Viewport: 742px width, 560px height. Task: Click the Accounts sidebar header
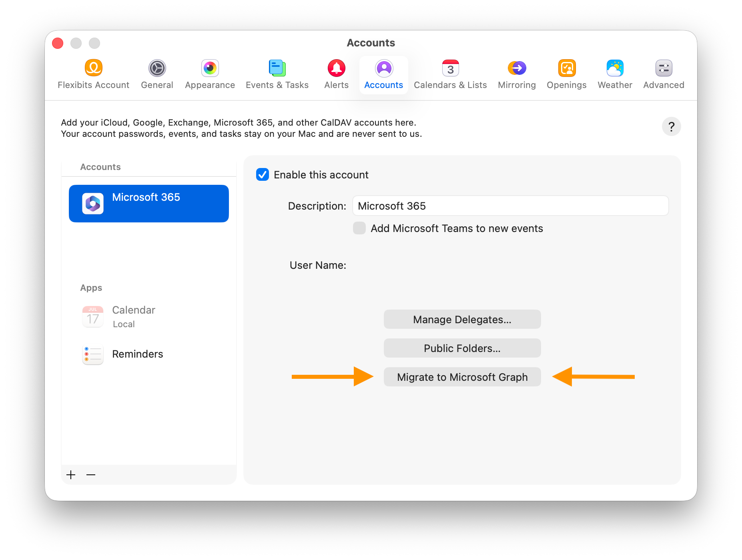[x=100, y=167]
